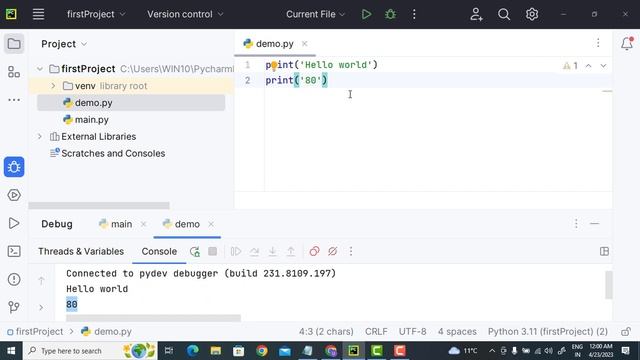Close the demo.py editor tab
This screenshot has height=360, width=640.
point(304,44)
